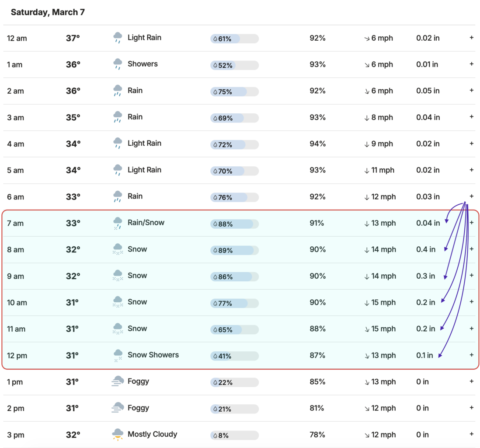
Task: Click the Saturday, March 7 heading
Action: [48, 12]
